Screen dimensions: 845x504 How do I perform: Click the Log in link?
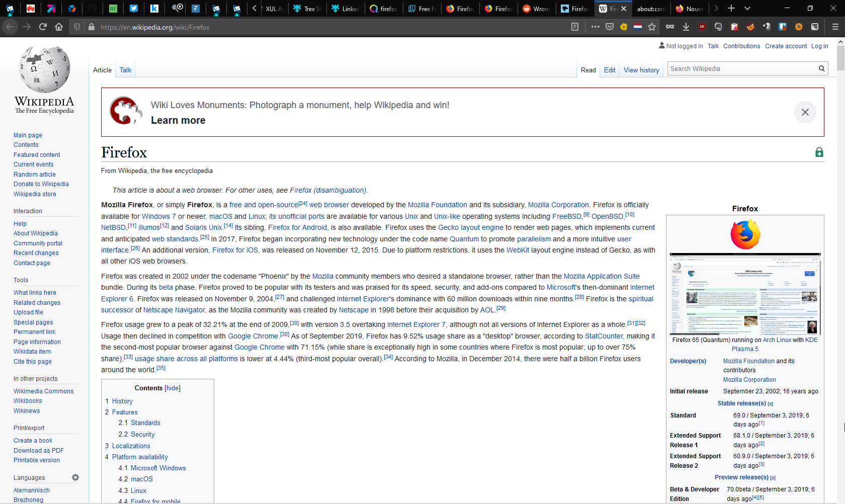click(x=819, y=46)
